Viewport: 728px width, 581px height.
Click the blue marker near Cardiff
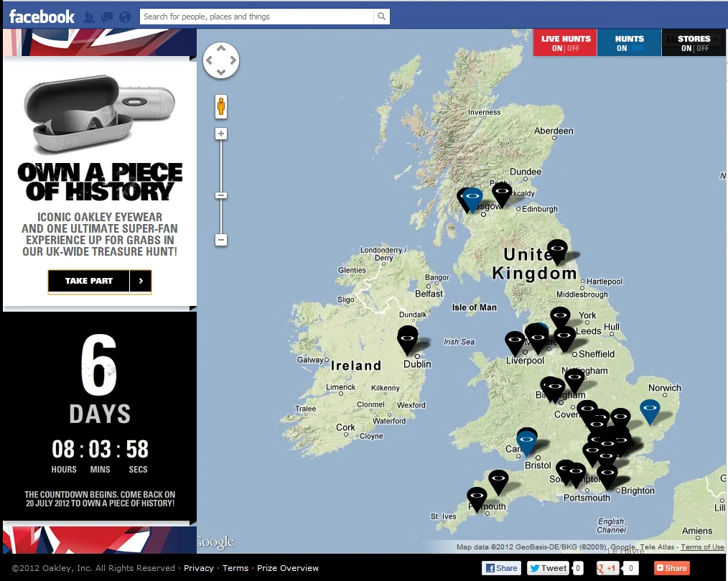[x=526, y=443]
